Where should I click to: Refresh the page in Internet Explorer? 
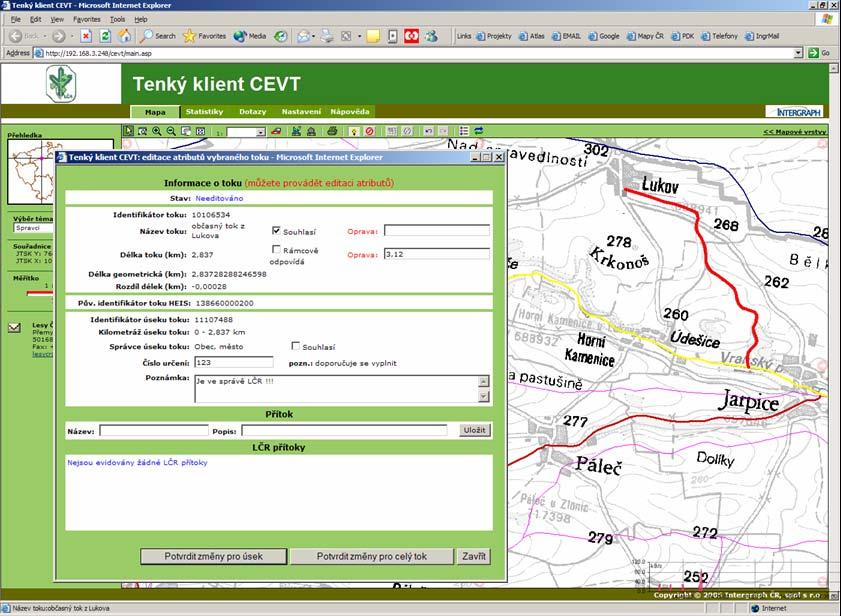click(x=105, y=36)
